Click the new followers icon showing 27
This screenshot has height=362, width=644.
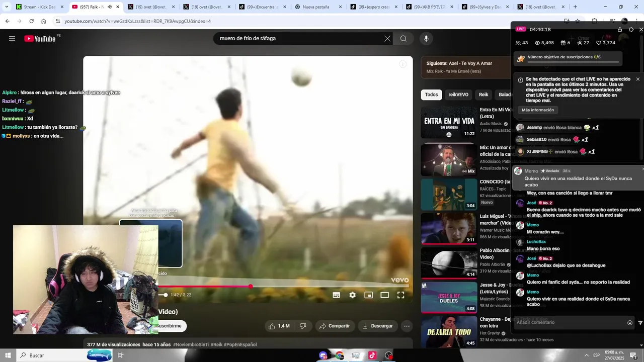[x=583, y=43]
